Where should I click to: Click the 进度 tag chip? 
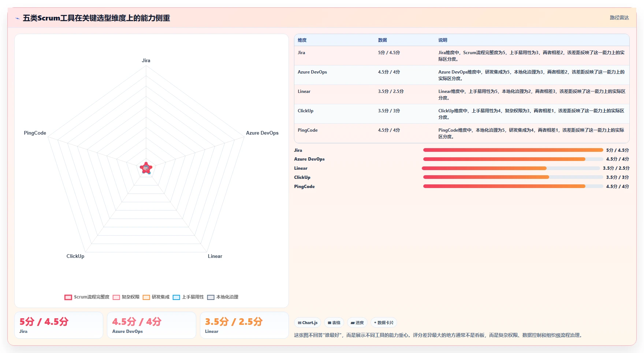357,323
